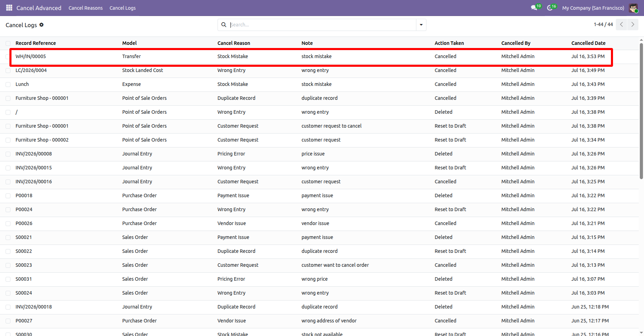Viewport: 644px width, 336px height.
Task: Sort by Cancelled By column header
Action: pyautogui.click(x=516, y=43)
